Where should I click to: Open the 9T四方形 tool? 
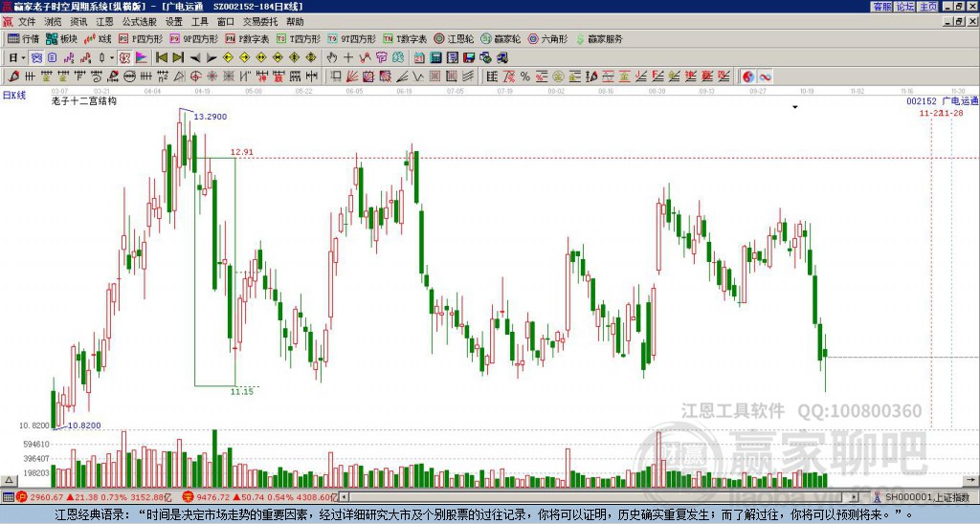coord(351,38)
